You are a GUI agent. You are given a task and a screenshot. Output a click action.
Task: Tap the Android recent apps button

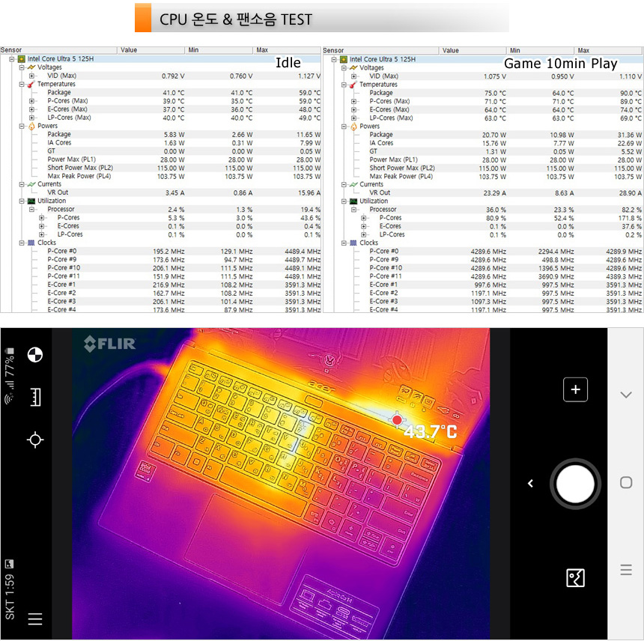click(626, 571)
